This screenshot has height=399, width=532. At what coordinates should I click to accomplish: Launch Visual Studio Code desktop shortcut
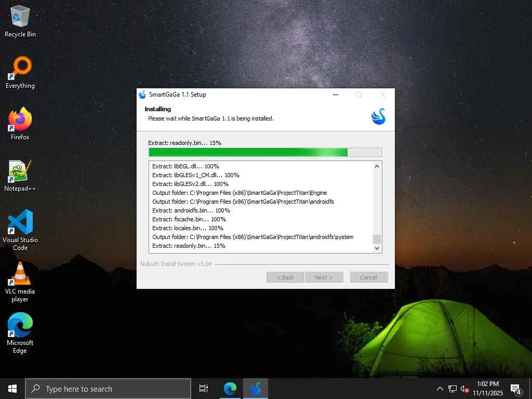(20, 230)
